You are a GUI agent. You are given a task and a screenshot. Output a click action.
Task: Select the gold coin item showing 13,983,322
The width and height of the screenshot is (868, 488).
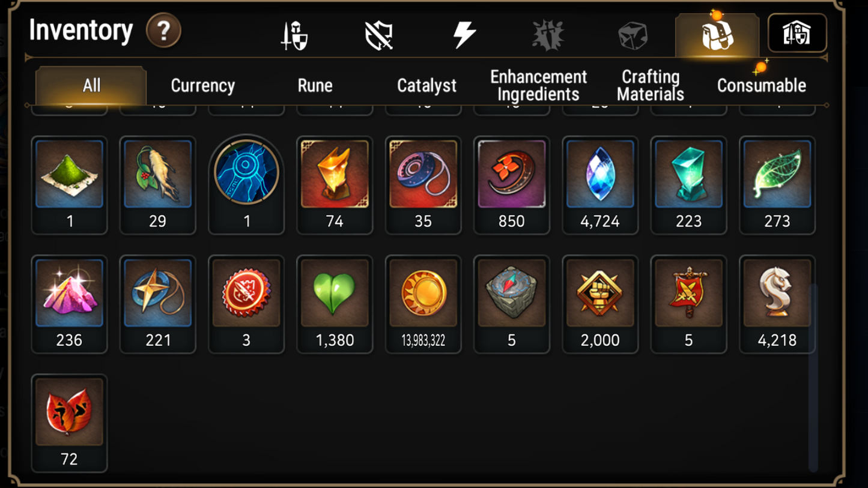(x=423, y=304)
